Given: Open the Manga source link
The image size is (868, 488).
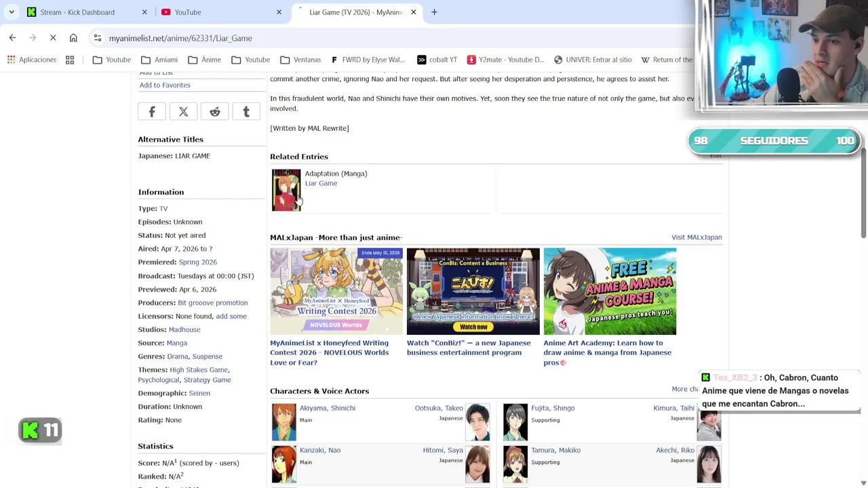Looking at the screenshot, I should [176, 343].
